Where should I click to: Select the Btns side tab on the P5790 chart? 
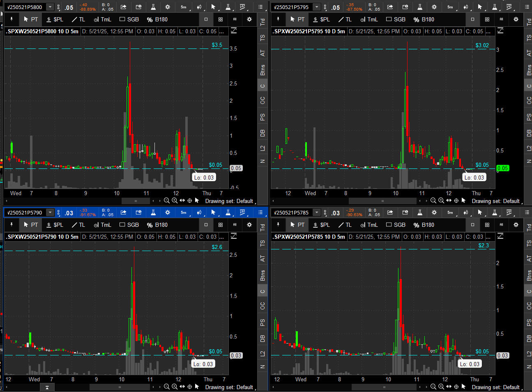point(263,275)
